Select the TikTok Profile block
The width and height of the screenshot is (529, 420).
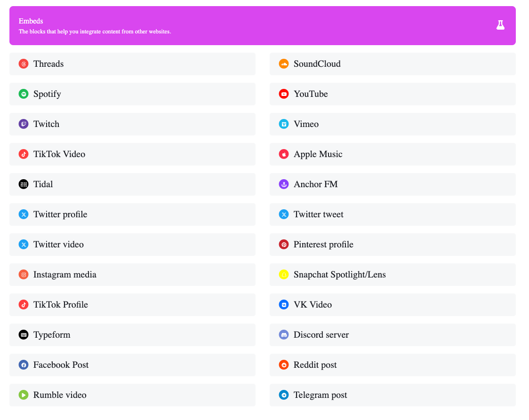point(132,305)
